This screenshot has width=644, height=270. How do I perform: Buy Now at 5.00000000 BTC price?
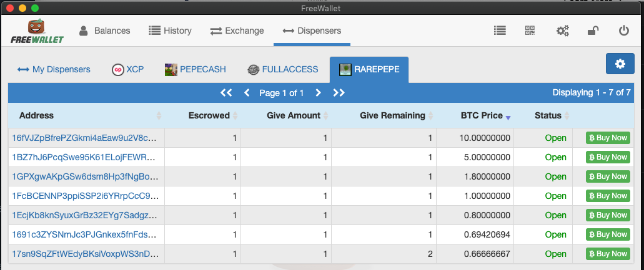[x=608, y=157]
